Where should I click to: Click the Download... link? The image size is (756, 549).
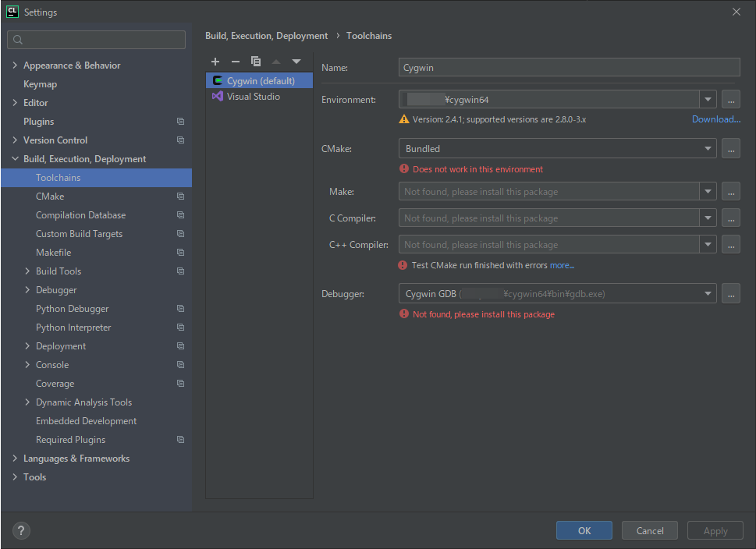tap(716, 119)
